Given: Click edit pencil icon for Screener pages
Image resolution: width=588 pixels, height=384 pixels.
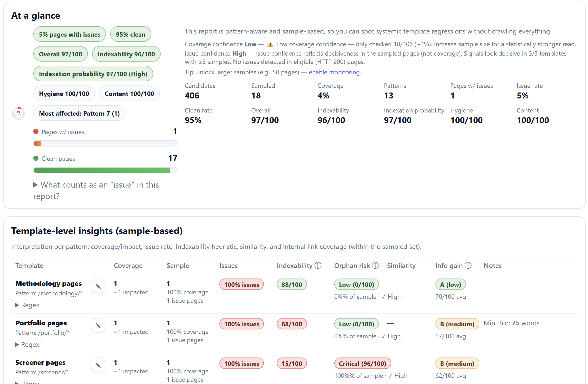Looking at the screenshot, I should click(x=98, y=365).
